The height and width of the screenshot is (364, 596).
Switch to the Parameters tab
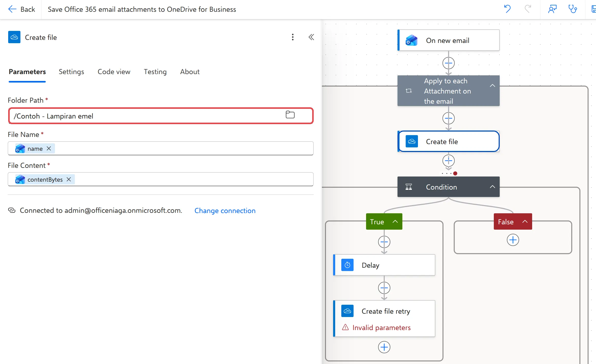[27, 72]
